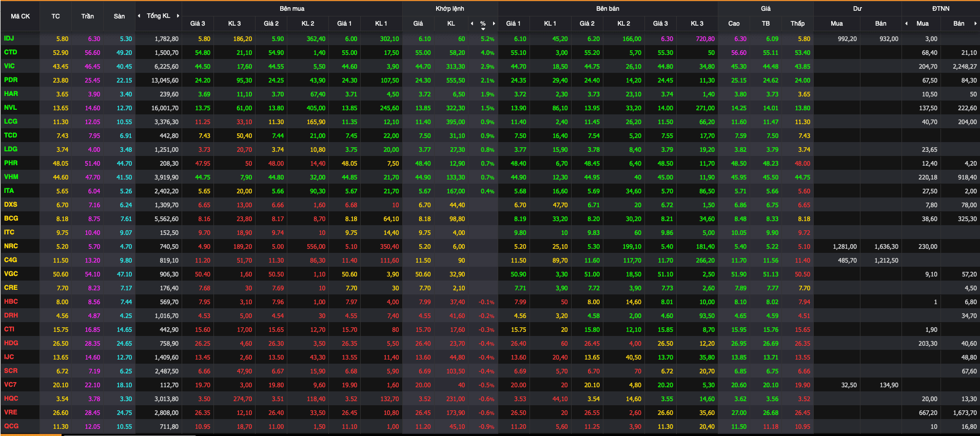
Task: Click left arrow before Tổng KL header
Action: point(139,16)
